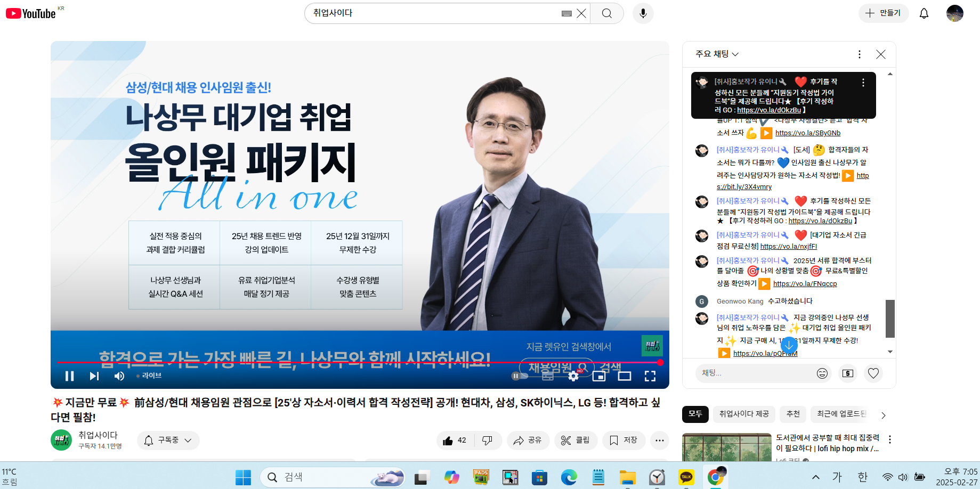Open KakaoTalk from taskbar

686,477
